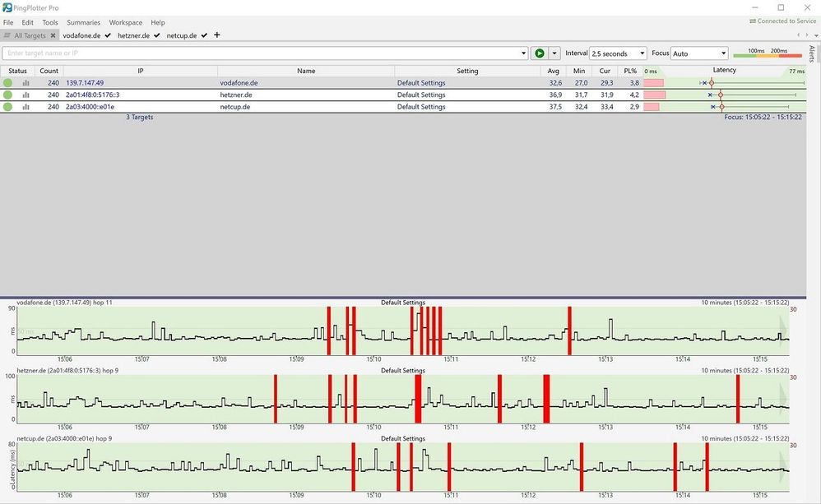Click vodafone.de in the Name column

(239, 83)
